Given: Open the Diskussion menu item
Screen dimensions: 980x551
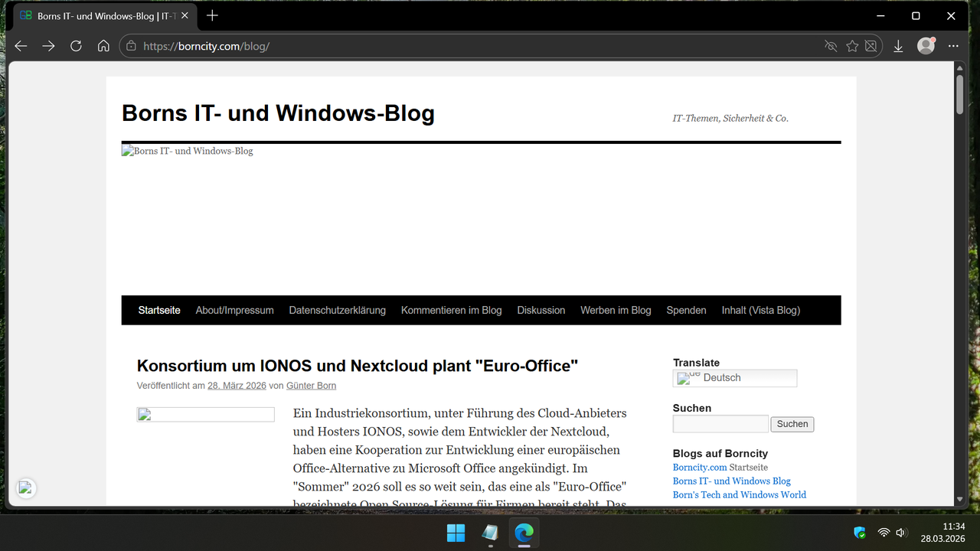Looking at the screenshot, I should click(x=541, y=310).
